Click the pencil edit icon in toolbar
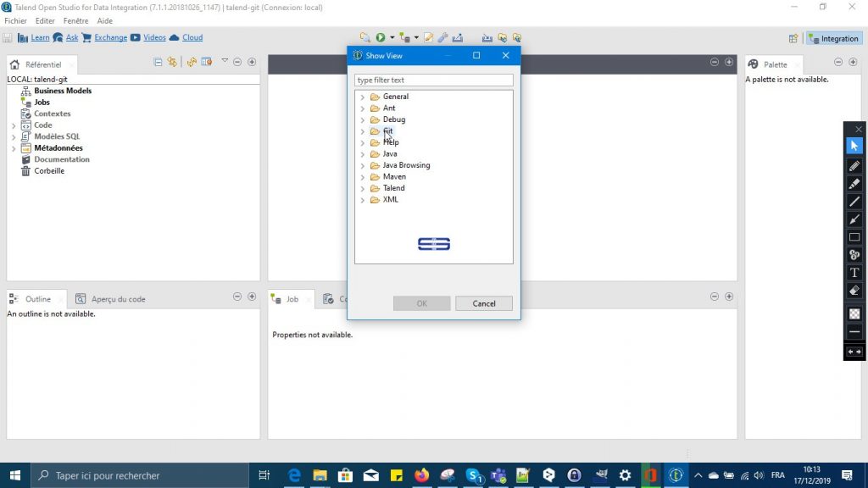The image size is (868, 488). click(428, 37)
